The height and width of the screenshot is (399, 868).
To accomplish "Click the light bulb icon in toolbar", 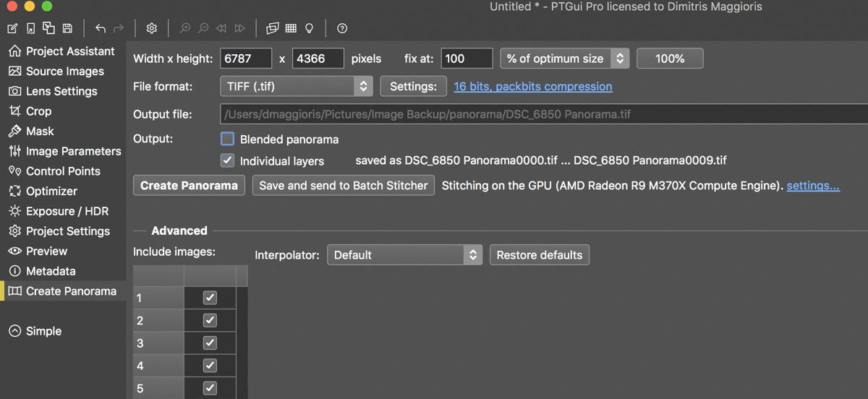I will [x=309, y=28].
